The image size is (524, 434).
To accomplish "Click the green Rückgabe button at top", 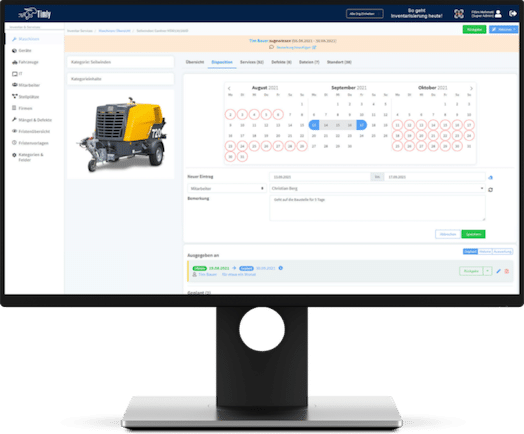I will 474,29.
